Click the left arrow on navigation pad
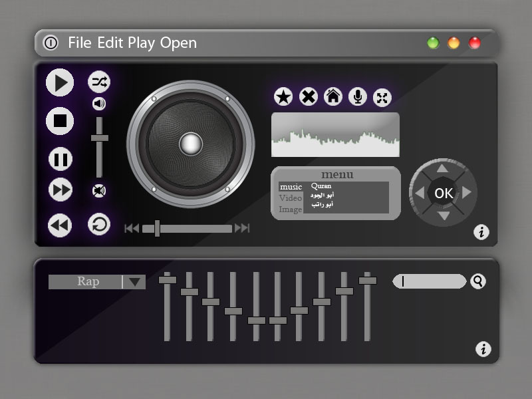 click(420, 193)
